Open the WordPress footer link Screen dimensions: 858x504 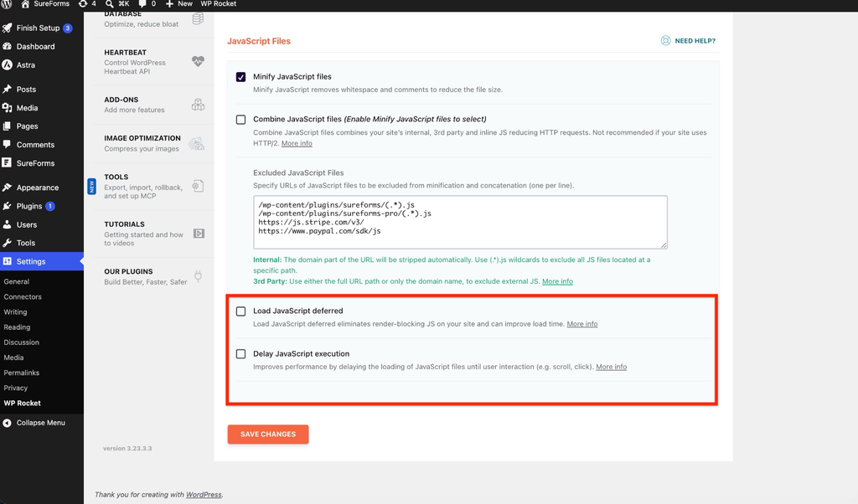[204, 495]
